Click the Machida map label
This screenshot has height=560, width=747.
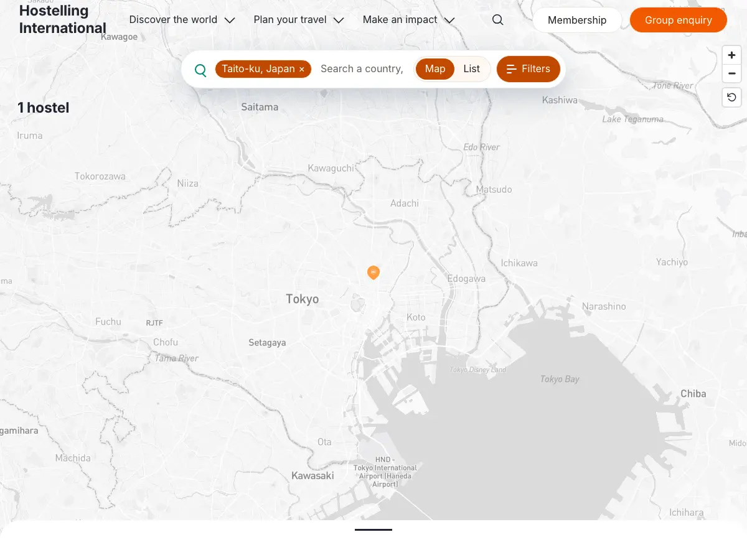click(x=73, y=459)
